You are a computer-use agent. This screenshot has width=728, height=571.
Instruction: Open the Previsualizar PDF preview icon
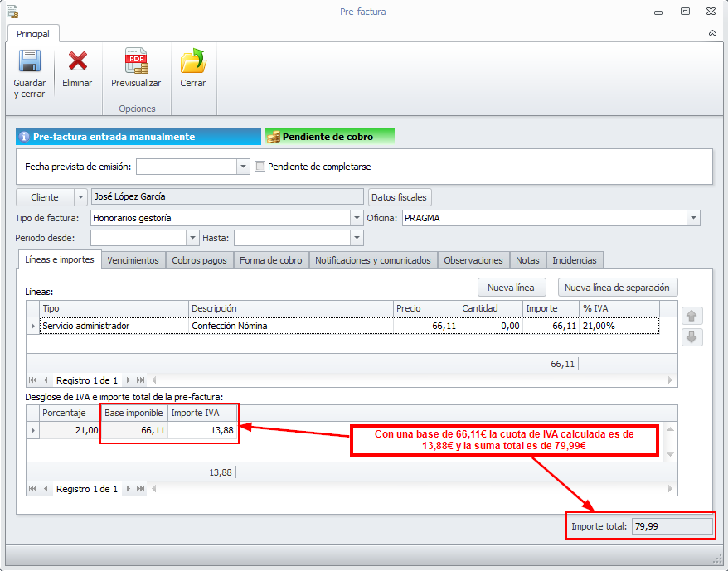(x=136, y=60)
